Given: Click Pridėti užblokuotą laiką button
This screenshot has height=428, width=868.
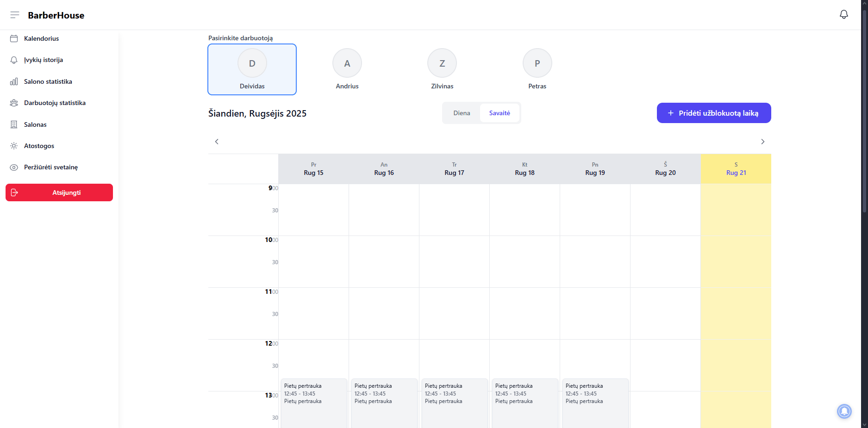Looking at the screenshot, I should (x=713, y=113).
